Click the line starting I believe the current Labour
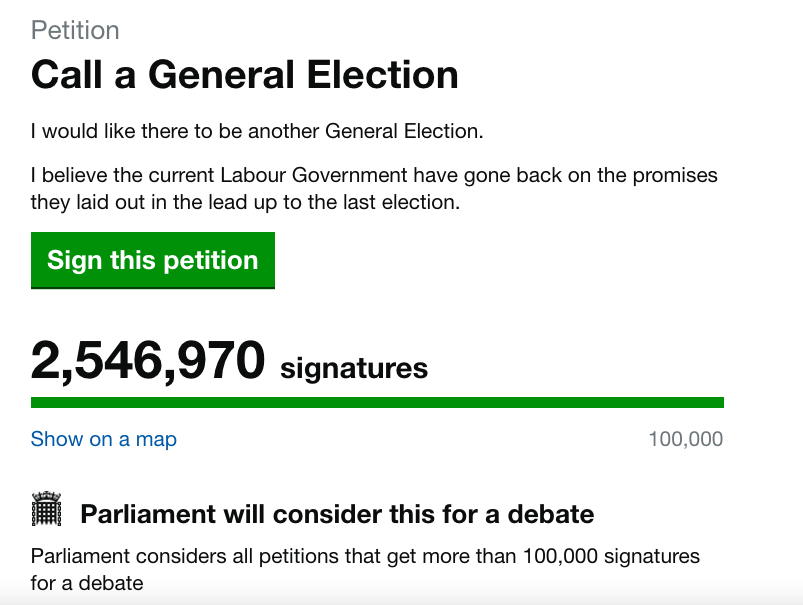Screen dimensions: 803x605 click(x=374, y=176)
